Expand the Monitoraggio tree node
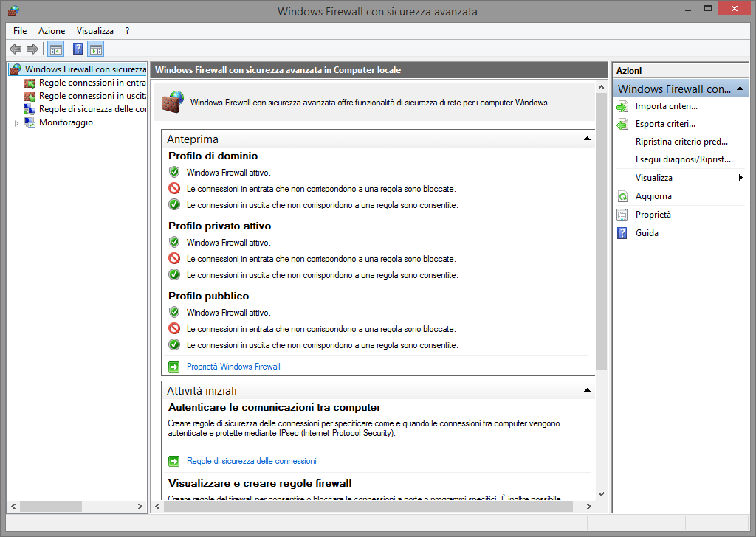Image resolution: width=756 pixels, height=537 pixels. [17, 123]
